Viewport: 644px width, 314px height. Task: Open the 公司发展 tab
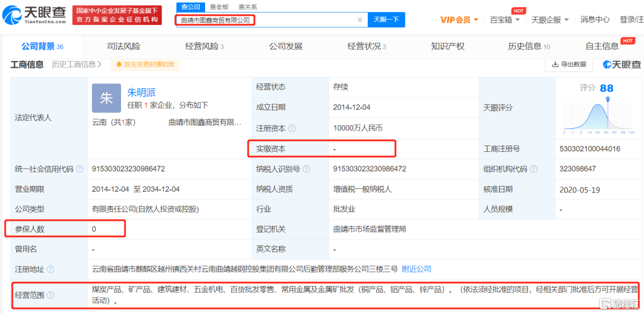[286, 46]
